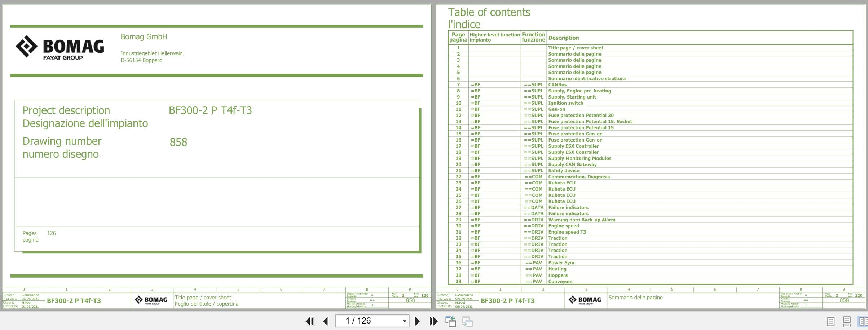This screenshot has width=868, height=330.
Task: Click 'Gen-on' entry on row 11
Action: [556, 109]
